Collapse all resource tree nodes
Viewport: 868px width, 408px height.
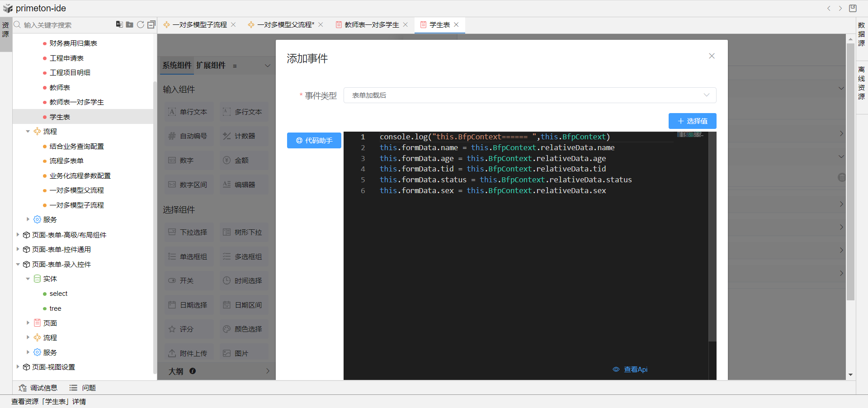[151, 24]
